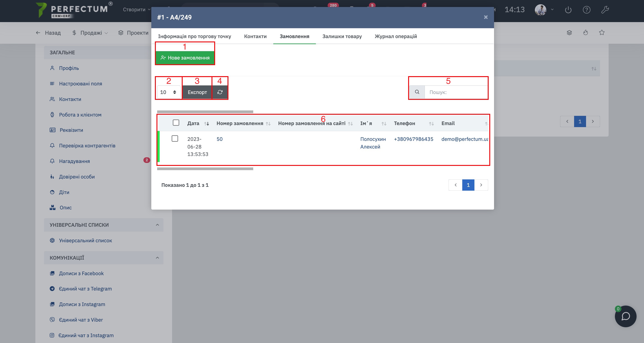Sort orders by Дата column
This screenshot has height=343, width=644.
207,124
